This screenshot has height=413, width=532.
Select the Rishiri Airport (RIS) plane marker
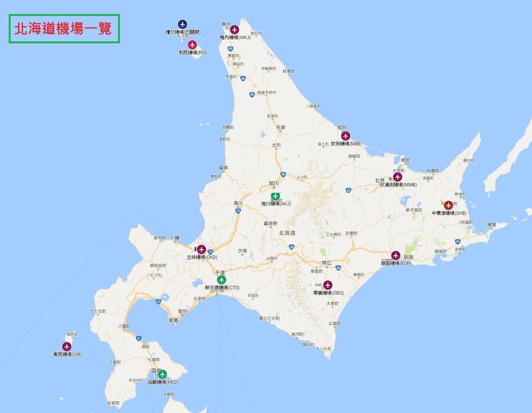tap(192, 45)
